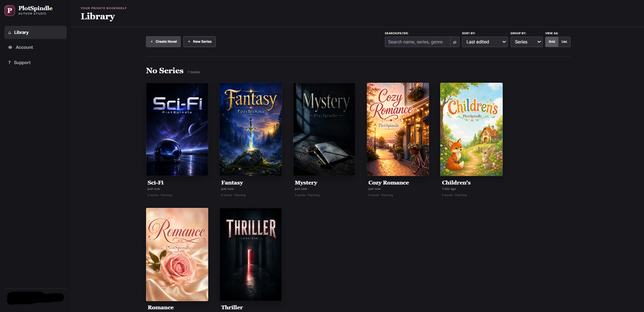Click the Library page heading
This screenshot has width=644, height=312.
pos(98,17)
